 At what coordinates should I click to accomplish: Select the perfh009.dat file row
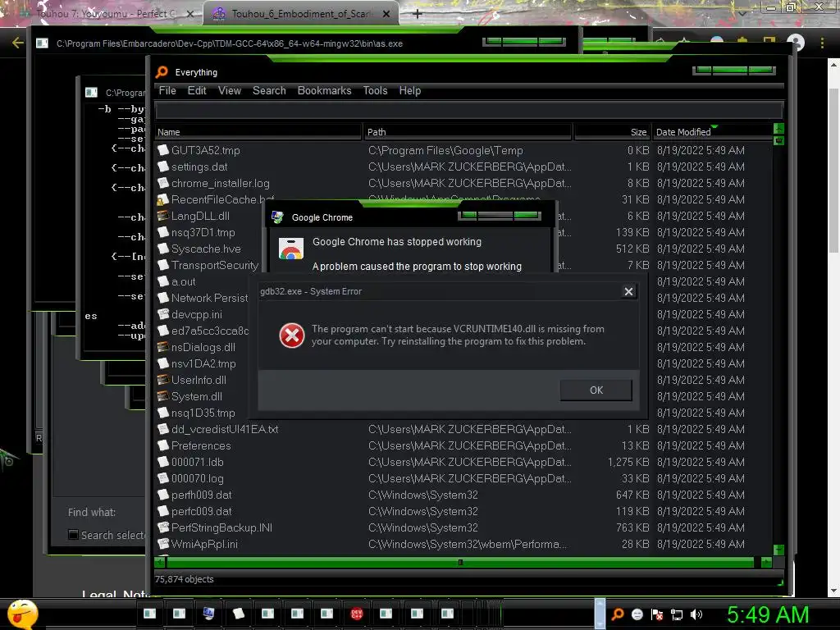[463, 495]
